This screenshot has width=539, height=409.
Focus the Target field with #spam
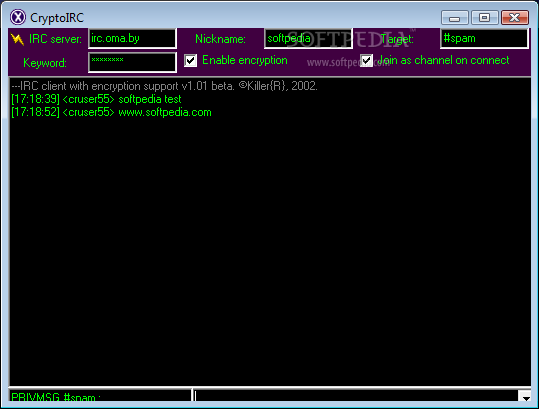click(x=484, y=38)
